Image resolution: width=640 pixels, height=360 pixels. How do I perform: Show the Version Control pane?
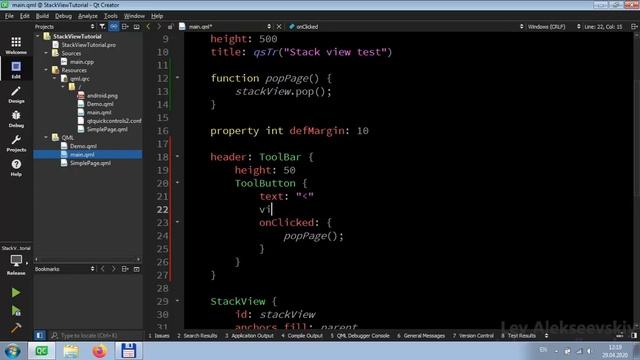click(473, 336)
